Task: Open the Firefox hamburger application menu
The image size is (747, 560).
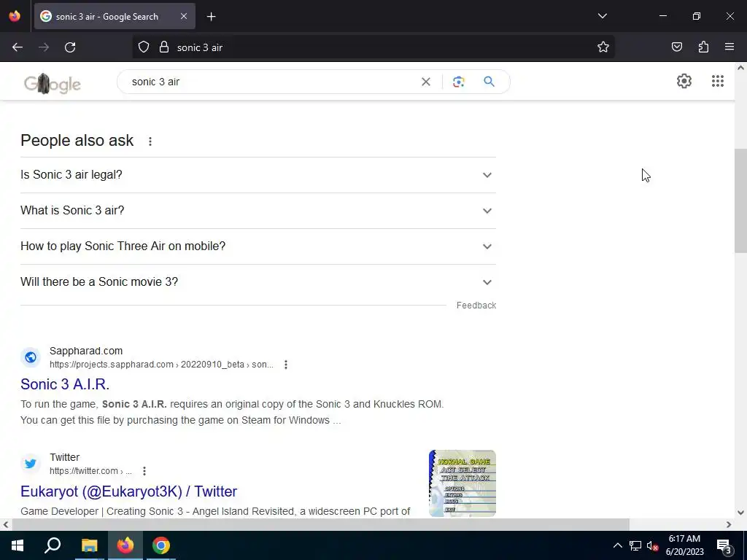Action: (x=729, y=47)
